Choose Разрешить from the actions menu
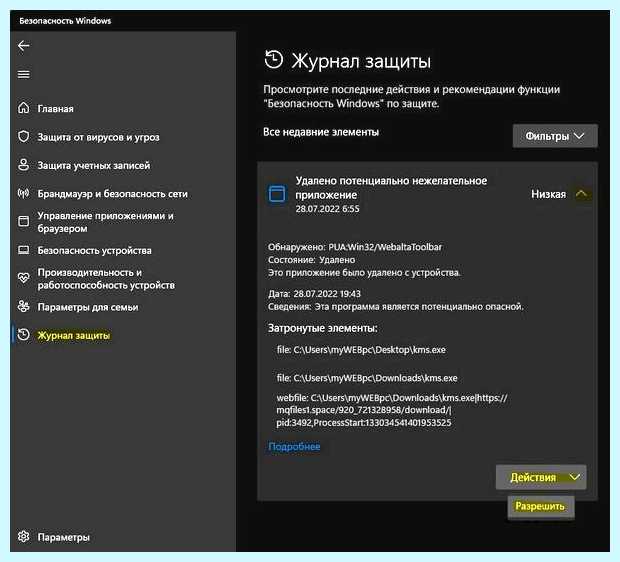 (540, 506)
